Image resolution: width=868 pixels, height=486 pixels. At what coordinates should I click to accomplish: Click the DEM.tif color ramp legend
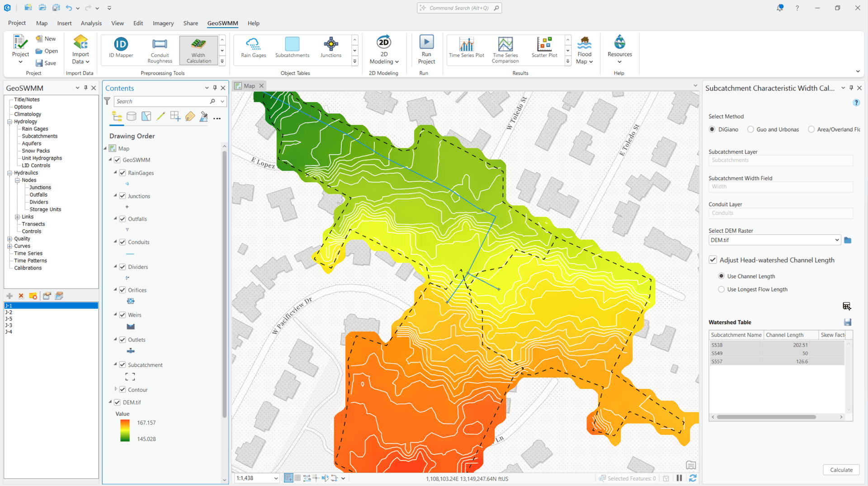(x=125, y=430)
